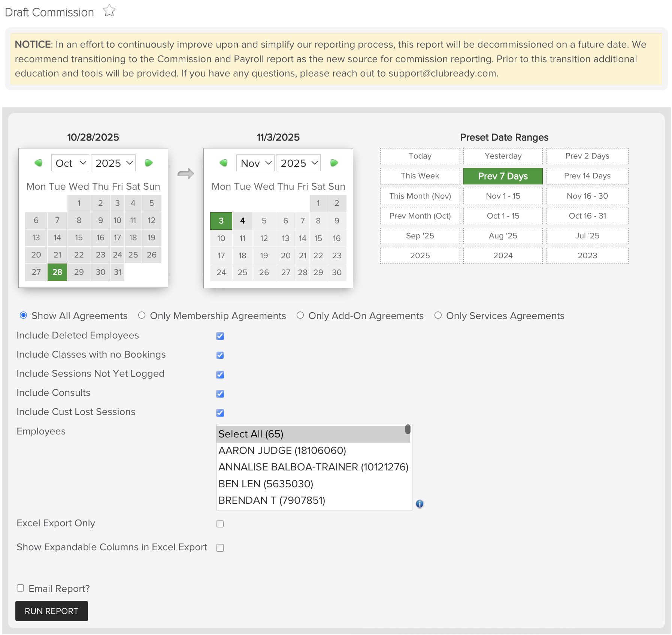Select the Aug '25 preset
The height and width of the screenshot is (635, 672).
coord(503,236)
